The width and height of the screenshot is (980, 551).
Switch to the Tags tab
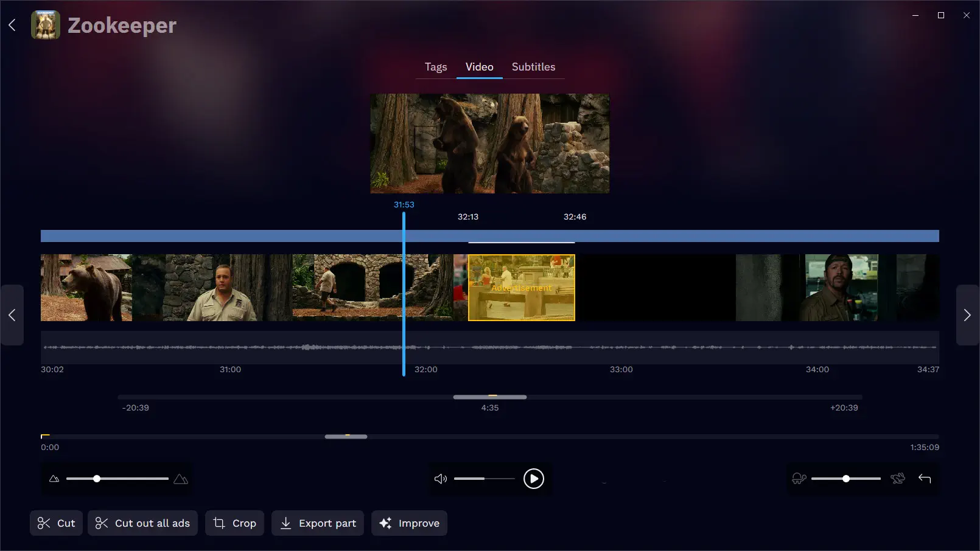point(436,67)
